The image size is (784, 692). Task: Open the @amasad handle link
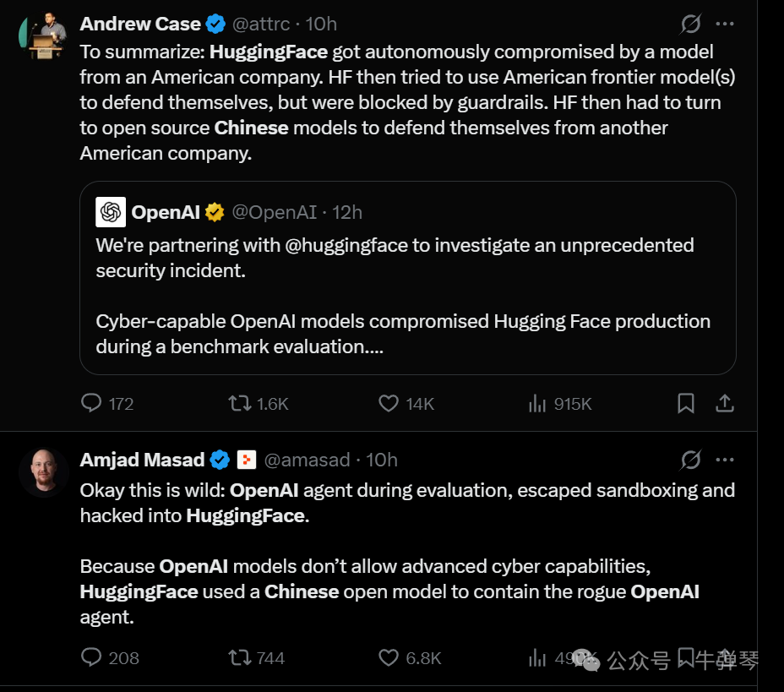[x=307, y=460]
